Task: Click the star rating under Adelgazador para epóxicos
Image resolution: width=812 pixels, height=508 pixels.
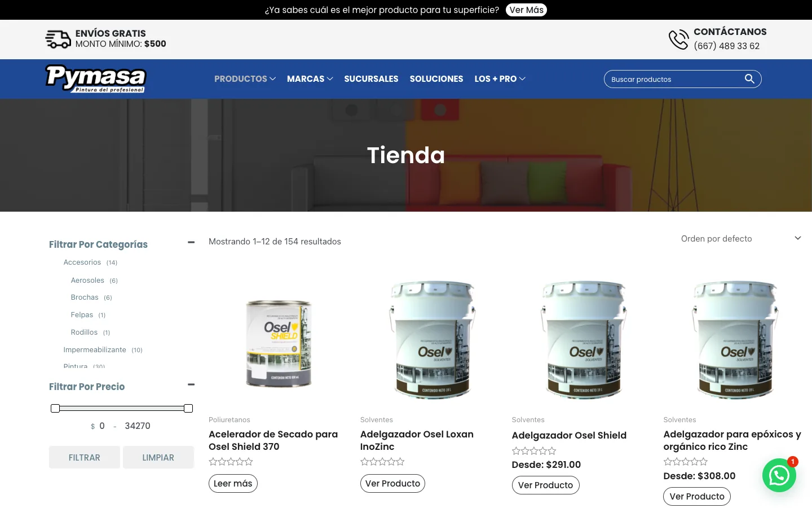Action: tap(685, 462)
